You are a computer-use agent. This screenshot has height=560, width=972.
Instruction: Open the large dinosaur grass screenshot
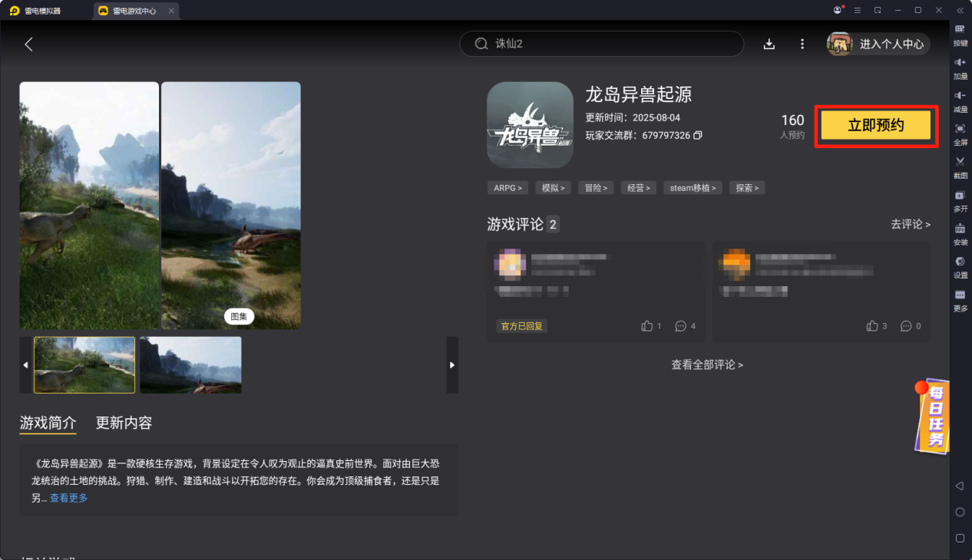(x=89, y=206)
